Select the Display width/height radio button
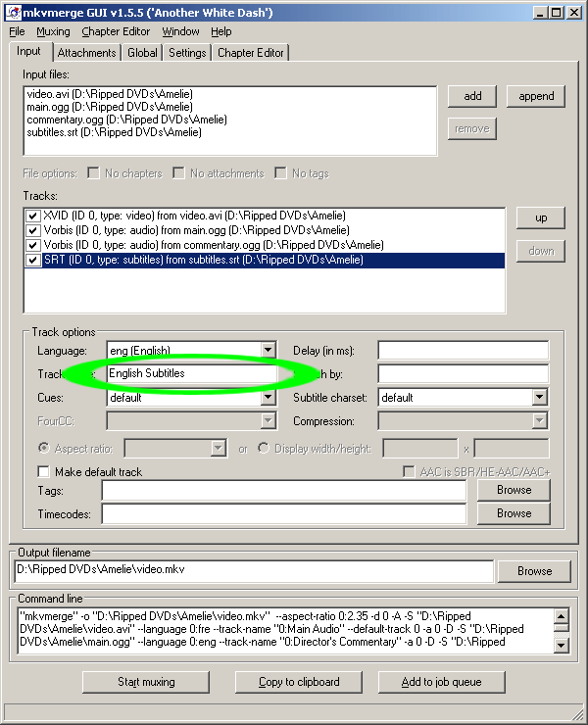This screenshot has width=588, height=725. tap(264, 448)
